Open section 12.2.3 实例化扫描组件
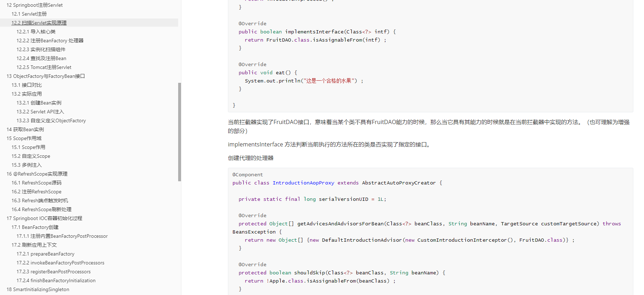644x295 pixels. point(41,49)
